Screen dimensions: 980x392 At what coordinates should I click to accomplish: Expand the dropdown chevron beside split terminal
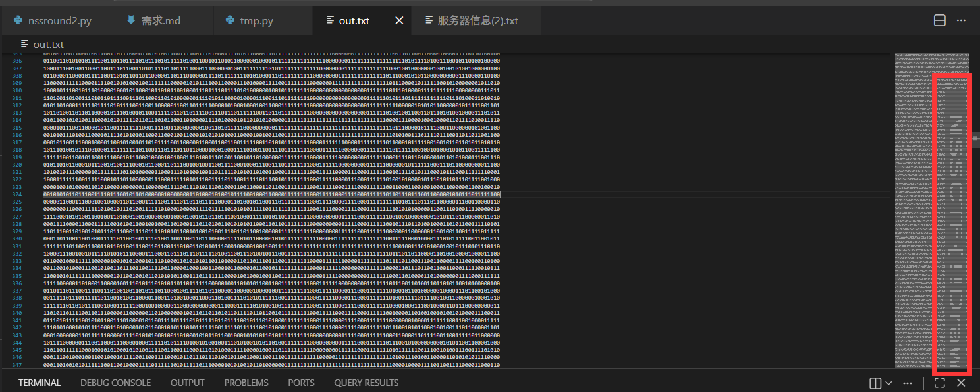888,383
